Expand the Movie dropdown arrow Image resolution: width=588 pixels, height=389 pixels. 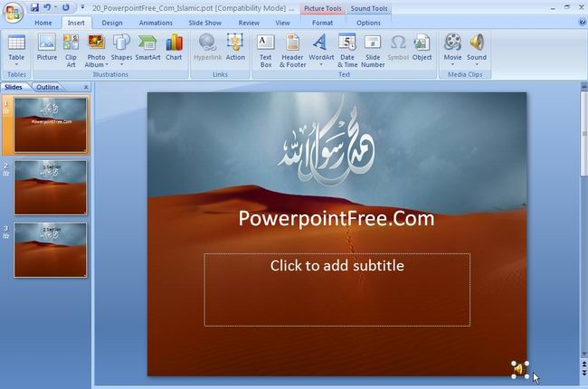(x=452, y=64)
